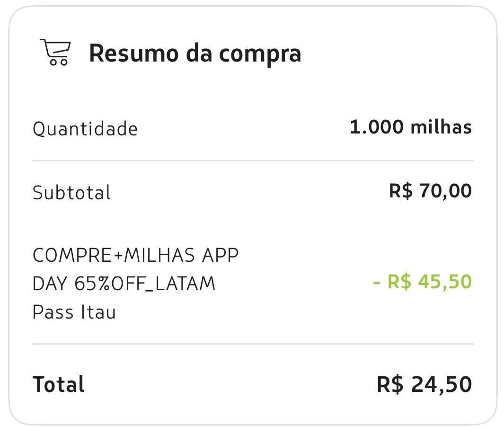The width and height of the screenshot is (504, 427).
Task: Click the word compra in the heading
Action: coord(260,54)
